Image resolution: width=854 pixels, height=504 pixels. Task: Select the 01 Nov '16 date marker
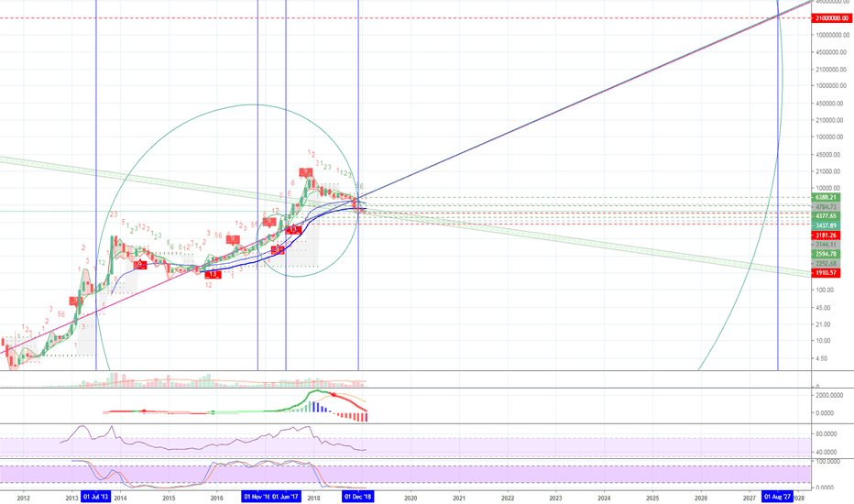point(256,497)
